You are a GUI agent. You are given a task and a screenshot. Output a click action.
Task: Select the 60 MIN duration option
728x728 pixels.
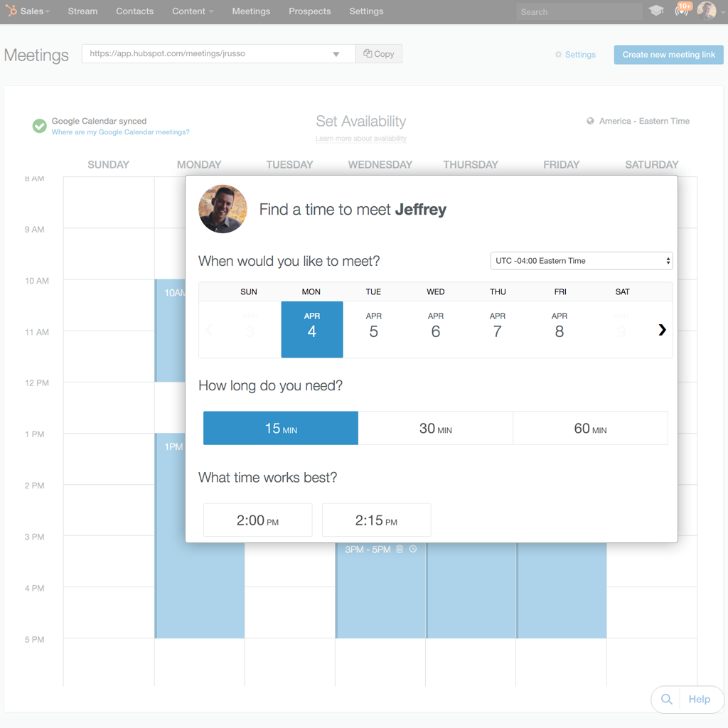pyautogui.click(x=590, y=428)
